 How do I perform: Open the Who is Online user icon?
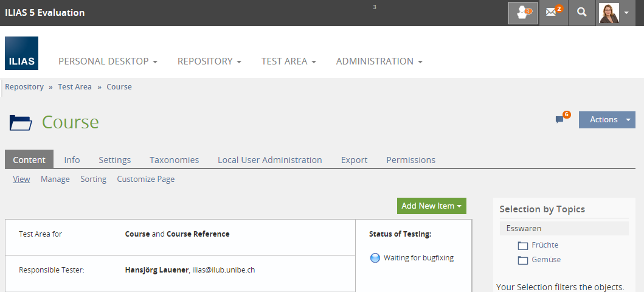coord(522,13)
